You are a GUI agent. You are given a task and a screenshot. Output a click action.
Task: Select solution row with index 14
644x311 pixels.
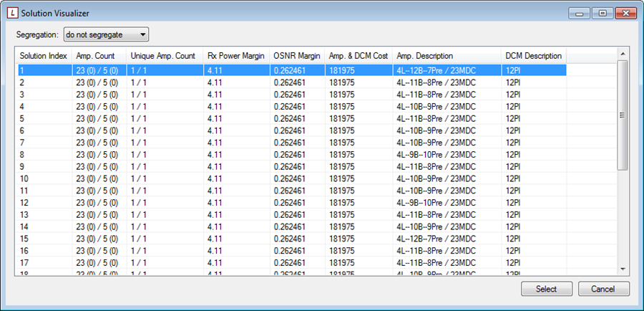point(291,226)
